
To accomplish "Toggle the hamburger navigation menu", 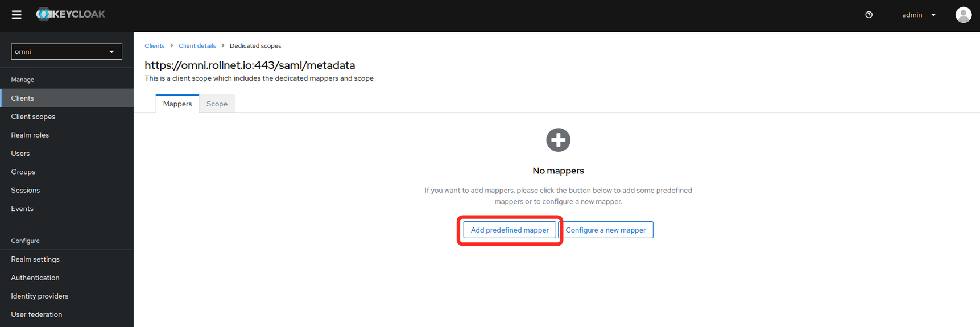I will pyautogui.click(x=16, y=15).
